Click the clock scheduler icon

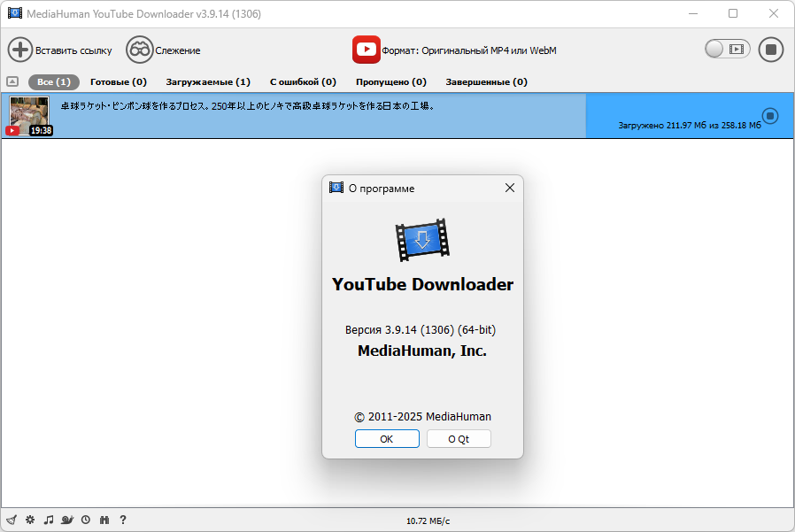click(x=86, y=520)
